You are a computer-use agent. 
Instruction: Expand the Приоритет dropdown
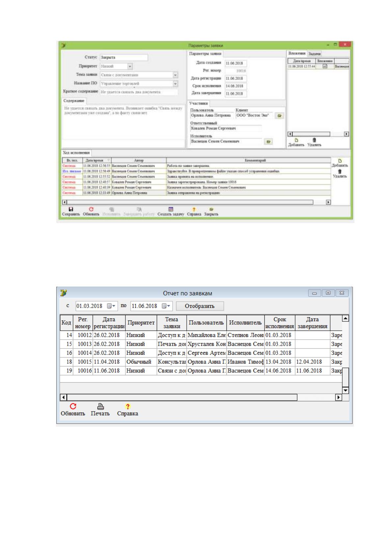pyautogui.click(x=130, y=66)
